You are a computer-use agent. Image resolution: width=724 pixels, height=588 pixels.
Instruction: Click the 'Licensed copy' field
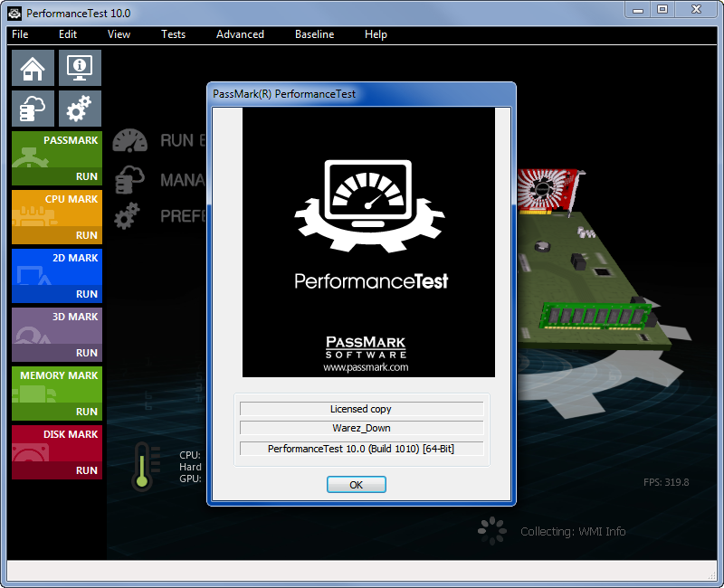tap(361, 409)
